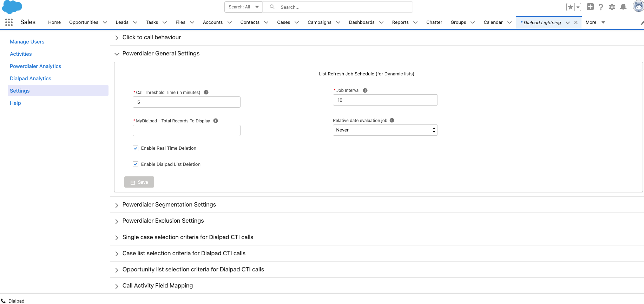This screenshot has height=304, width=644.
Task: Click the edit navigation pencil icon
Action: click(x=642, y=23)
